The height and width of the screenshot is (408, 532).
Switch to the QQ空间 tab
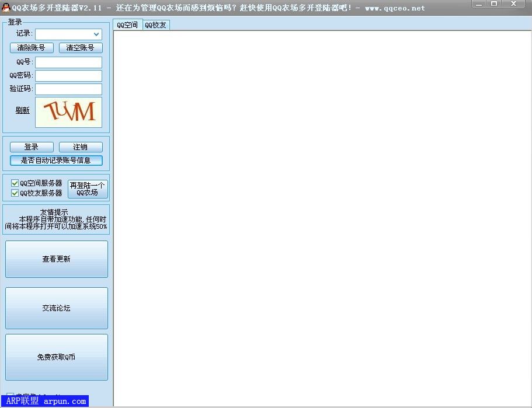tap(126, 25)
